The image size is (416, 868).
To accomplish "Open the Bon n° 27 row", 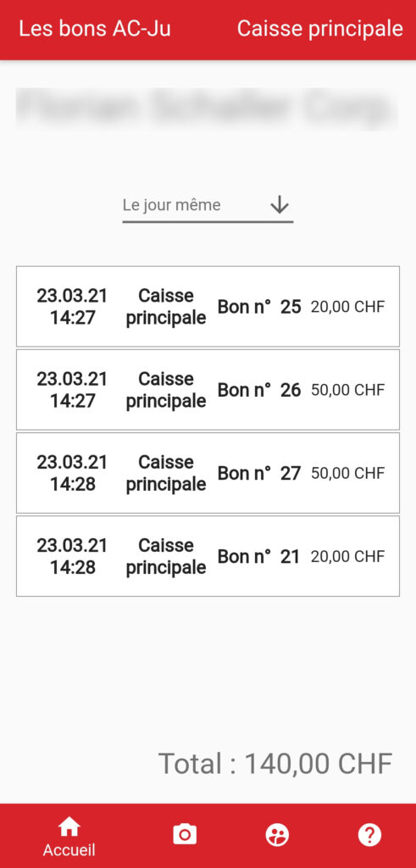I will 208,473.
